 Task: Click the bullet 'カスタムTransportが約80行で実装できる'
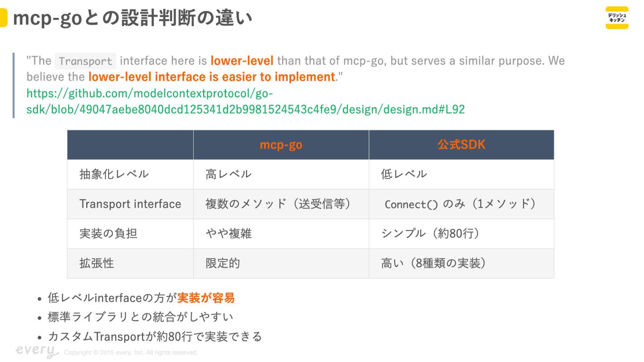coord(155,336)
